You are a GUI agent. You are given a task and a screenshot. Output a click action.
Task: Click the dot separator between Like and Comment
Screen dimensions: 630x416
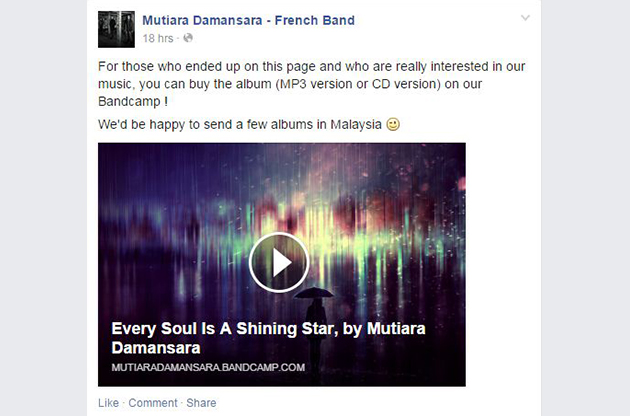tap(124, 403)
